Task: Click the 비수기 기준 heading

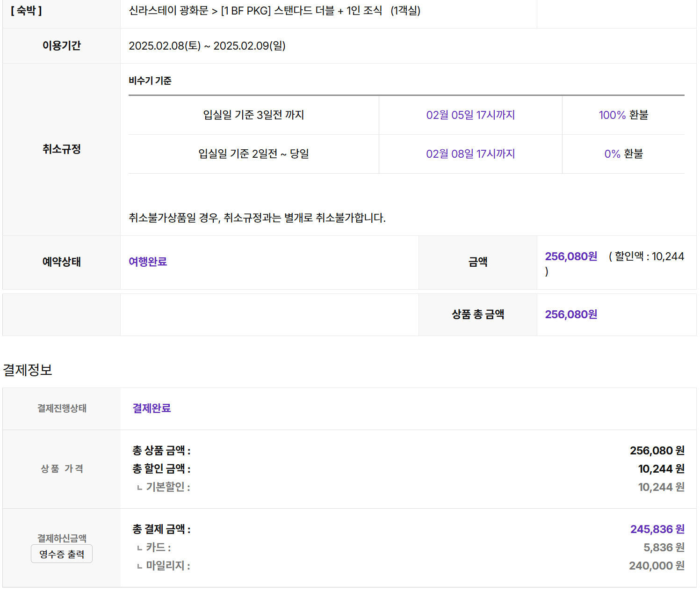Action: (x=150, y=81)
